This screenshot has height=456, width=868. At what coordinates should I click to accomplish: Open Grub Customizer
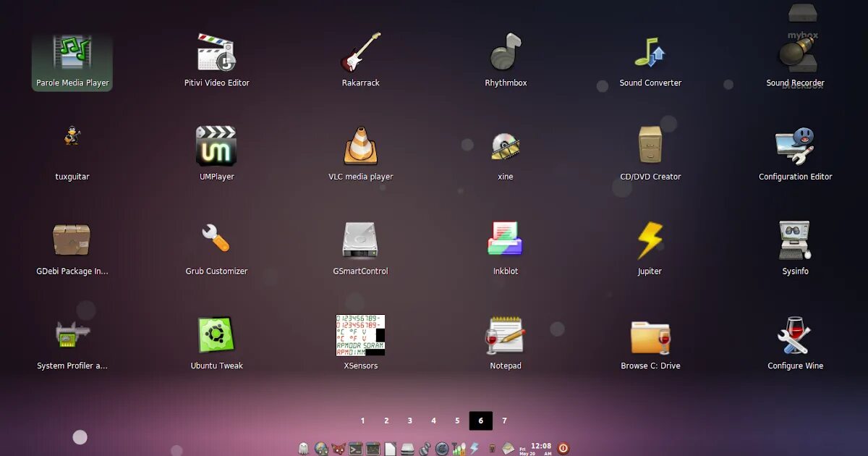click(x=217, y=249)
